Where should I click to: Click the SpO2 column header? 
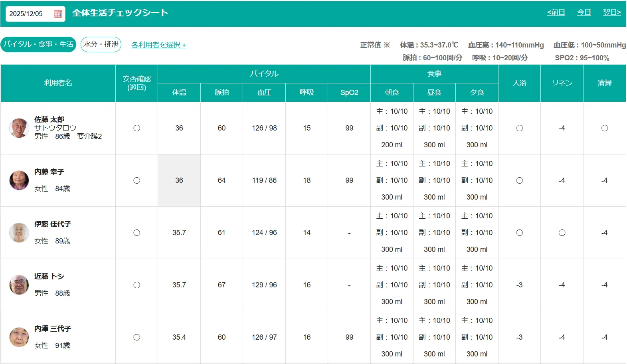click(x=349, y=93)
